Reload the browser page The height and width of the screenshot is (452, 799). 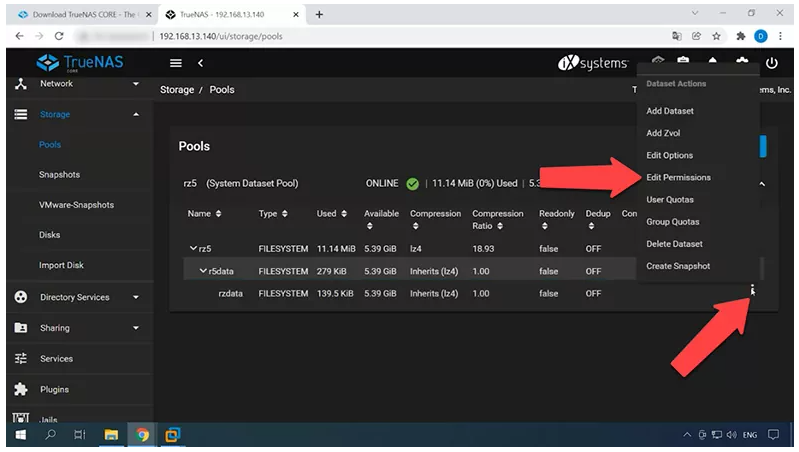point(59,36)
